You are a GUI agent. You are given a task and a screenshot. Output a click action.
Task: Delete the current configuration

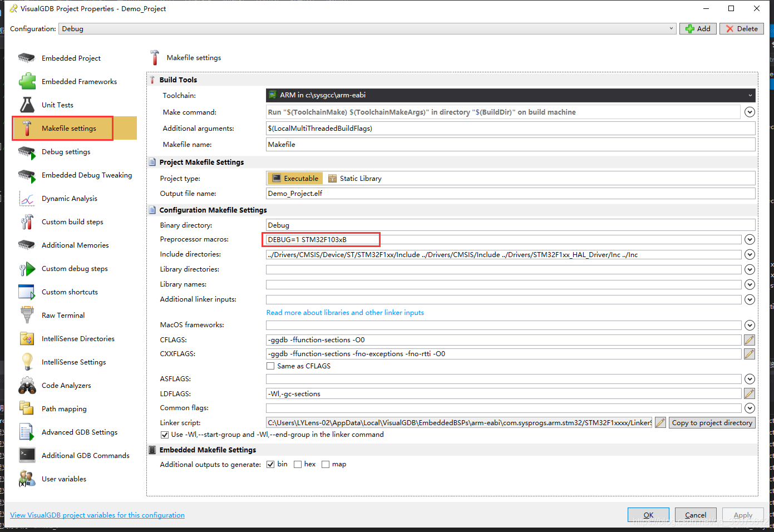(x=742, y=29)
